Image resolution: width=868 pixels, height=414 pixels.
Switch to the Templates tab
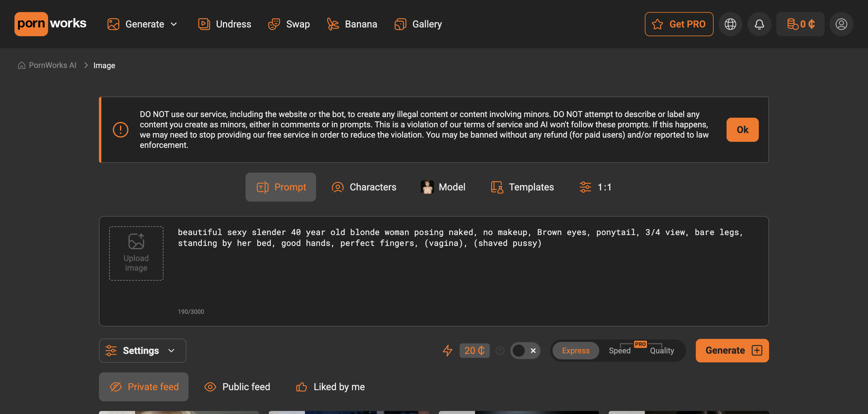522,187
